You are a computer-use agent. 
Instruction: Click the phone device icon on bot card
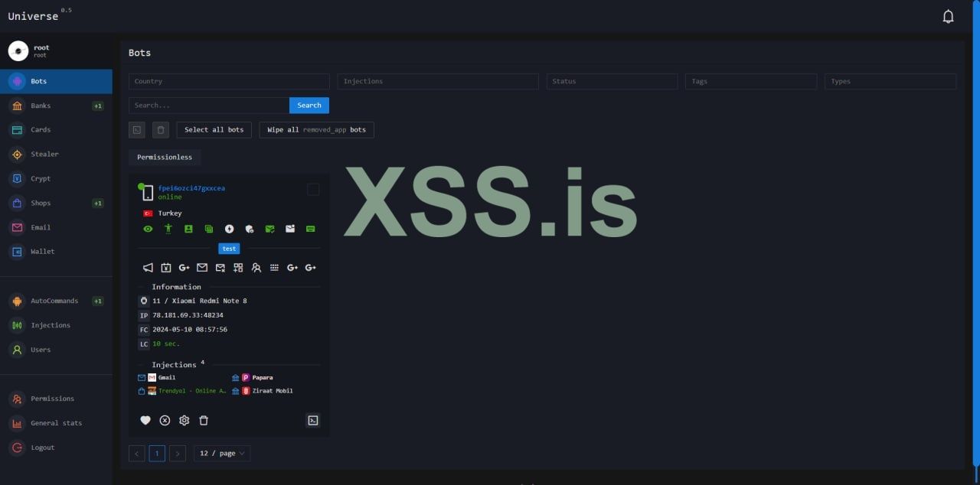tap(147, 193)
